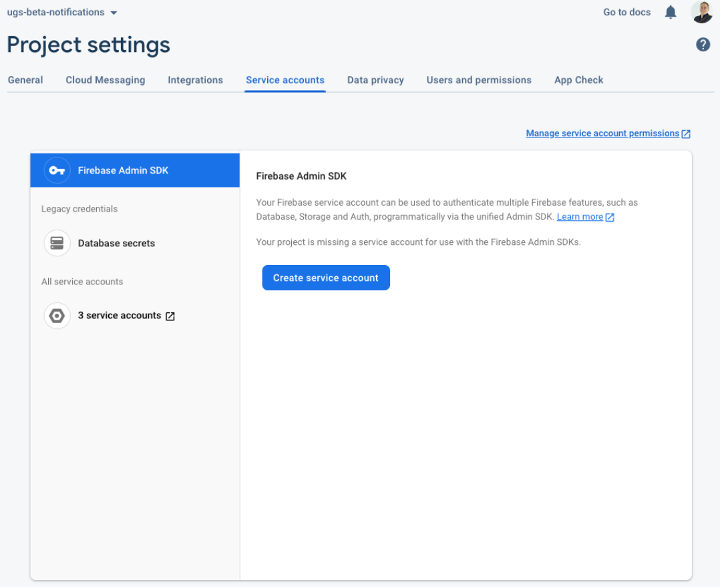Click the Firebase Admin SDK key icon
The image size is (720, 588).
[57, 170]
